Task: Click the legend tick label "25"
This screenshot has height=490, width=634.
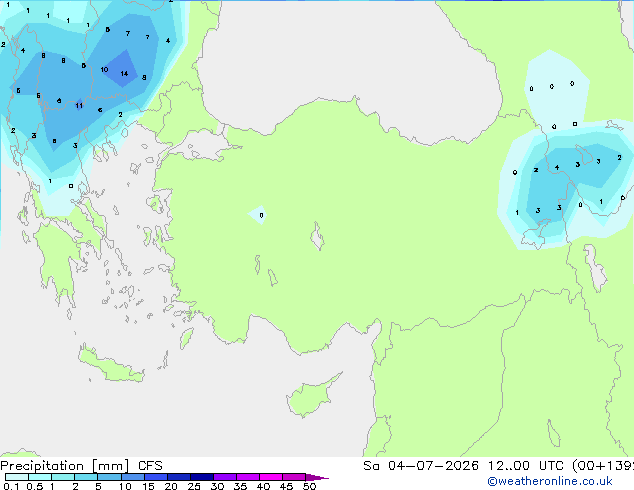Action: click(194, 486)
